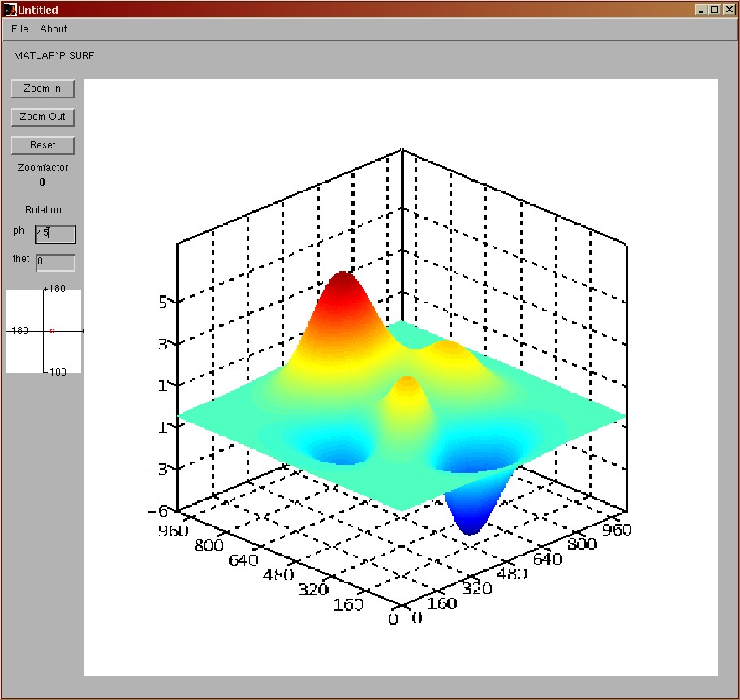Screen dimensions: 740x700
Task: Open the File menu
Action: pyautogui.click(x=19, y=29)
